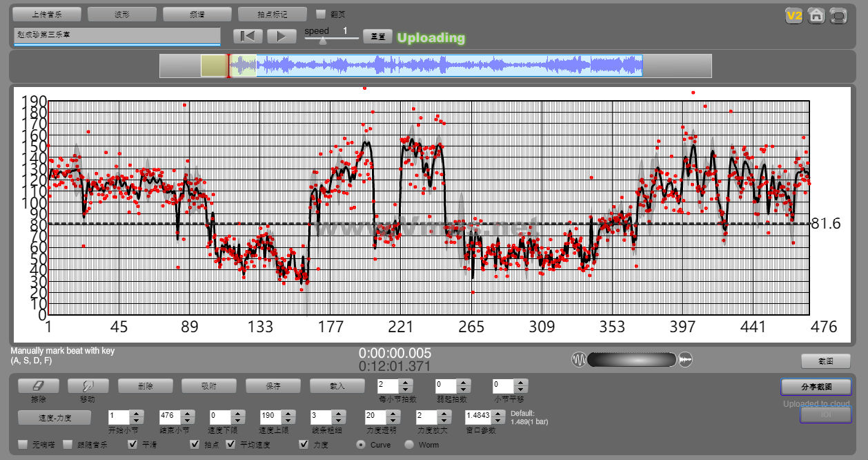Image resolution: width=868 pixels, height=460 pixels.
Task: Switch to the 频谱 spectrum view
Action: point(197,14)
